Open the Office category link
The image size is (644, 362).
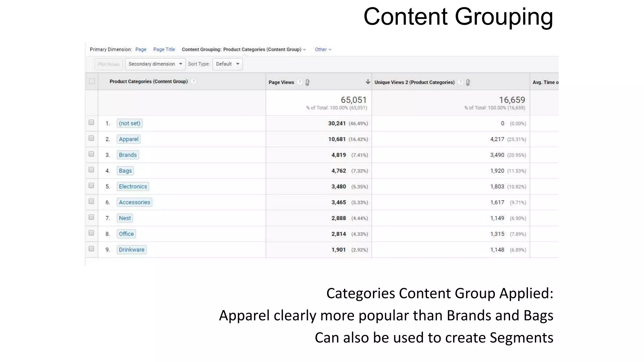click(126, 234)
